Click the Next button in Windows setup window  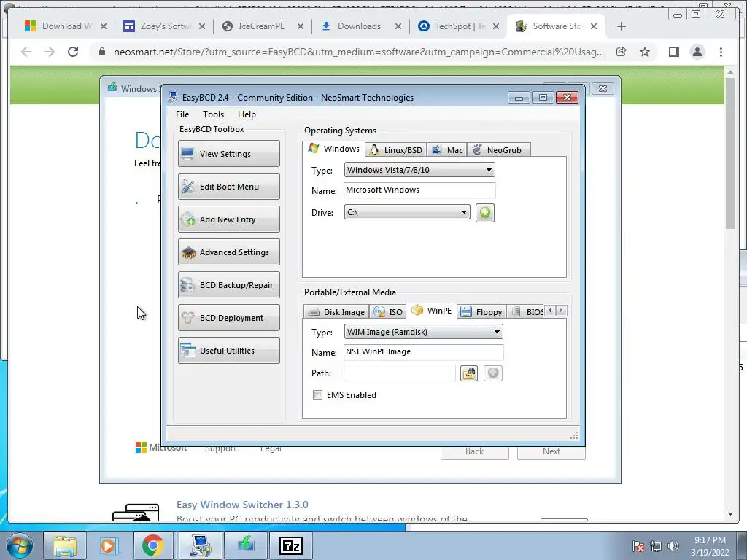click(x=551, y=451)
